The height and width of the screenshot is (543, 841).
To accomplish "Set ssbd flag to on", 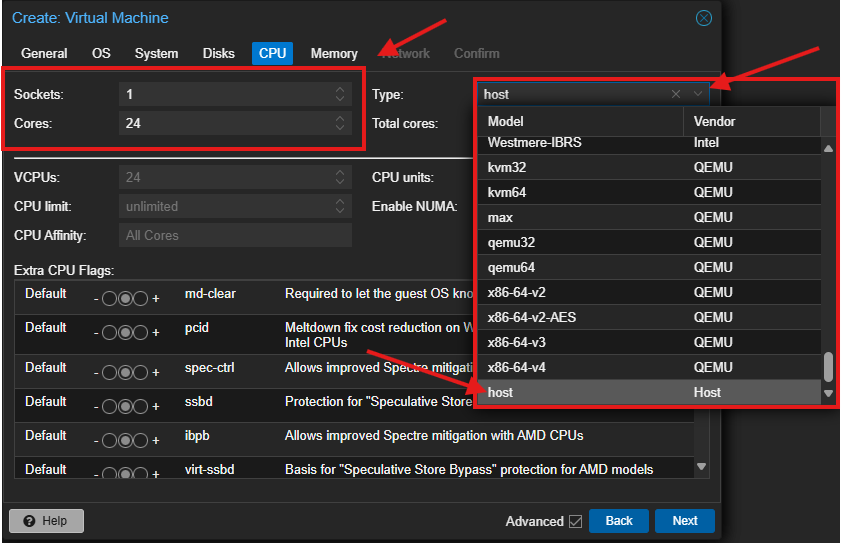I will [x=141, y=407].
